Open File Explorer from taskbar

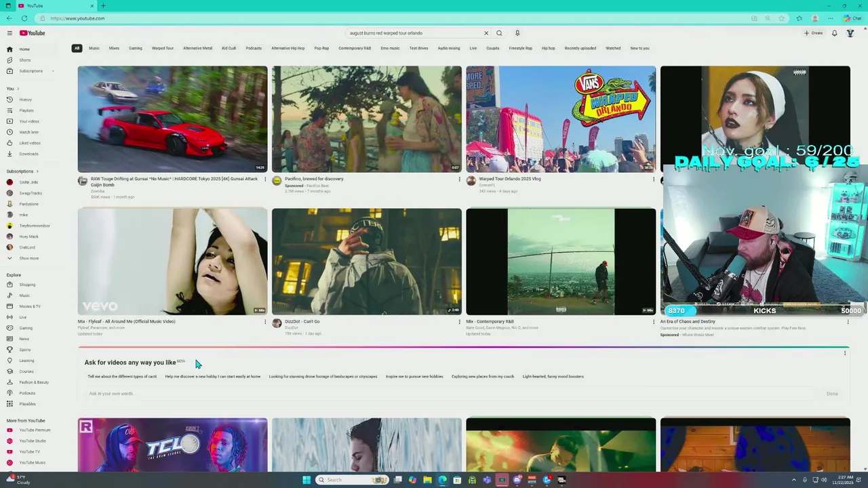pyautogui.click(x=427, y=480)
